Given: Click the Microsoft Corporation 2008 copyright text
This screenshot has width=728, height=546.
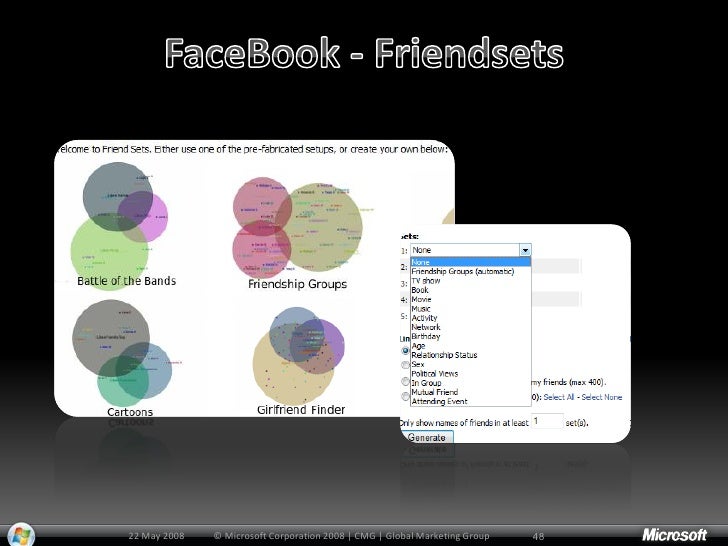Looking at the screenshot, I should pyautogui.click(x=351, y=536).
